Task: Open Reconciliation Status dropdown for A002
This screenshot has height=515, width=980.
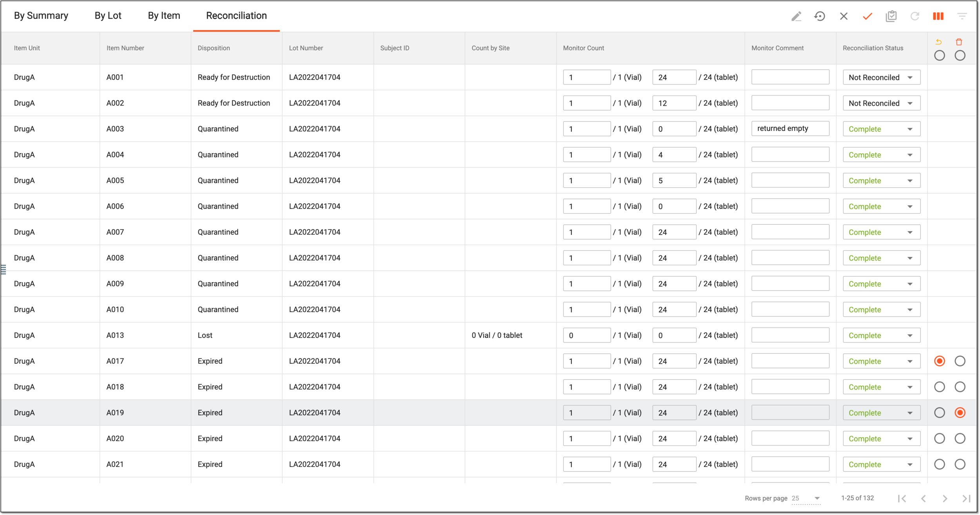Action: click(882, 103)
